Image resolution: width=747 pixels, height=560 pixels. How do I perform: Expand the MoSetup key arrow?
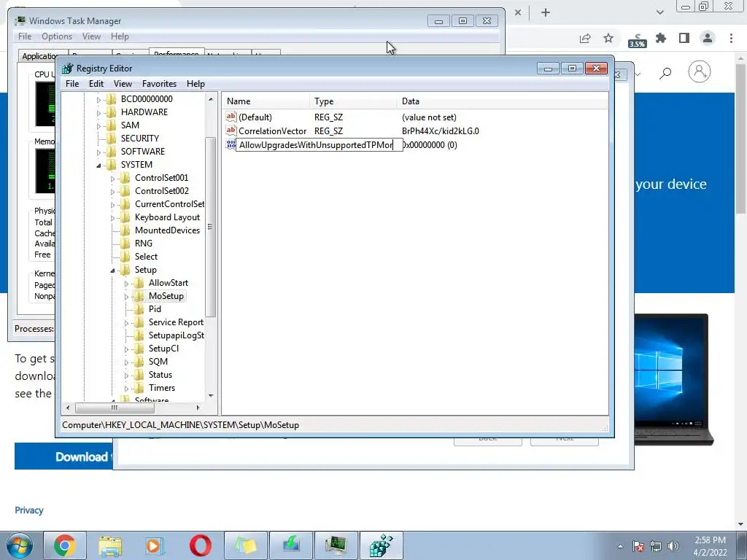point(126,297)
